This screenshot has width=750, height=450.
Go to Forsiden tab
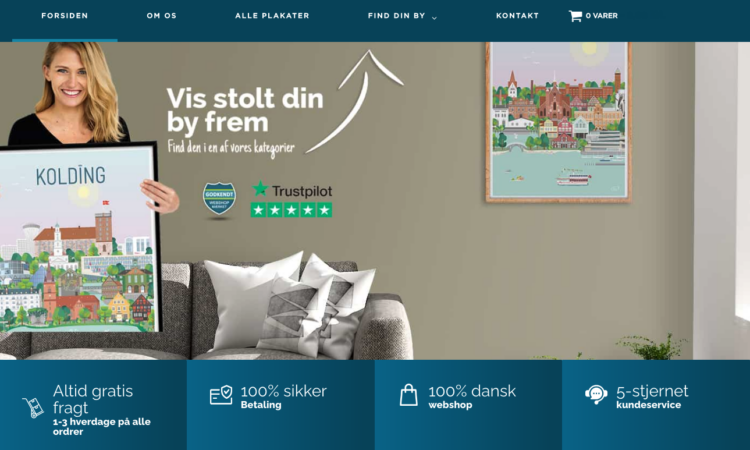click(x=65, y=16)
